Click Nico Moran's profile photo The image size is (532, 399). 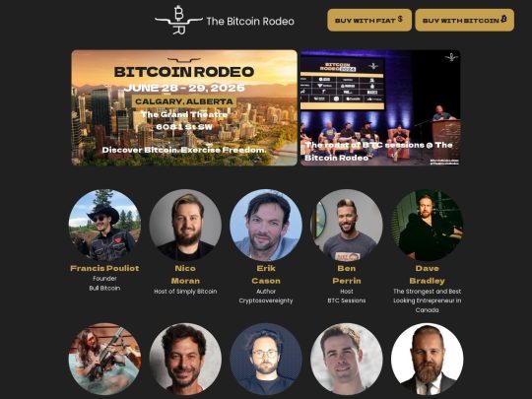185,225
